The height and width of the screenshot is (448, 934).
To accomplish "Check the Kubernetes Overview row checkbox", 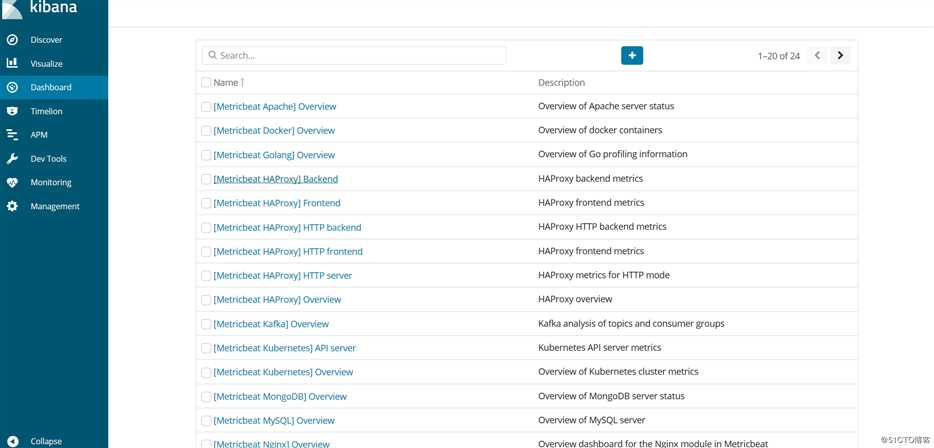I will pos(206,372).
